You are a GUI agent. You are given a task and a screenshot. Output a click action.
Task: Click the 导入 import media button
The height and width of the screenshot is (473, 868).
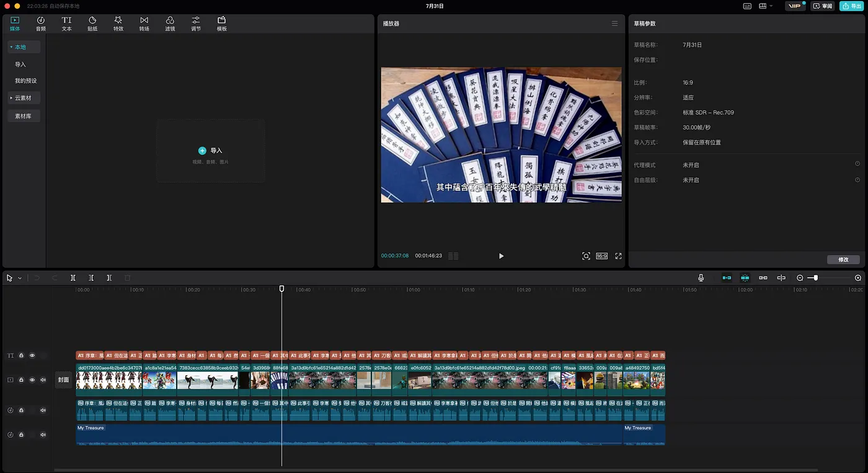click(x=210, y=151)
